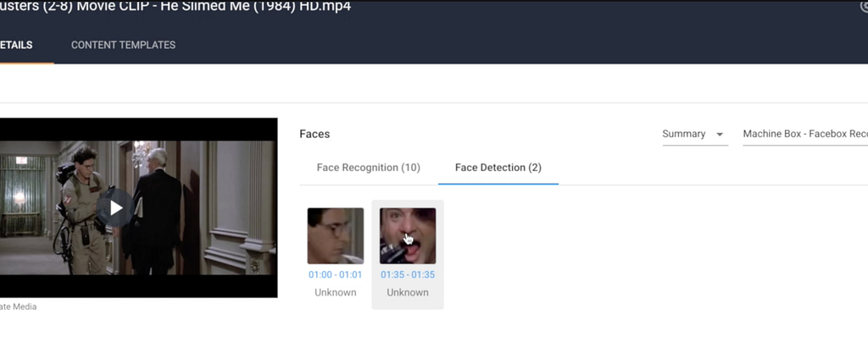Click the play button on the video preview
868x354 pixels.
pos(115,208)
